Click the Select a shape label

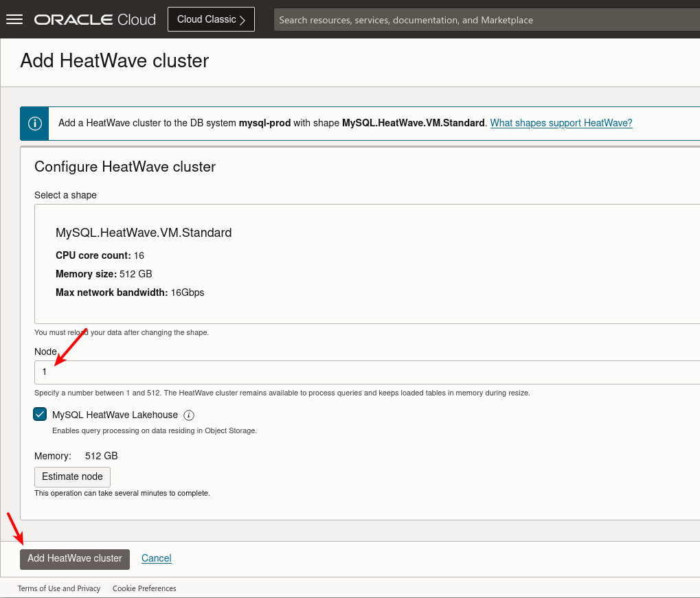click(66, 195)
